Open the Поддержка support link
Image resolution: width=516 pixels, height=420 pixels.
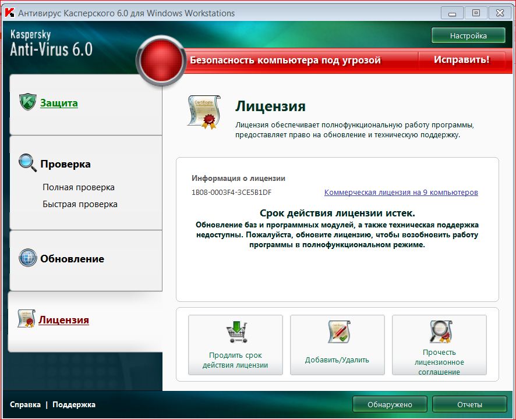[x=74, y=404]
